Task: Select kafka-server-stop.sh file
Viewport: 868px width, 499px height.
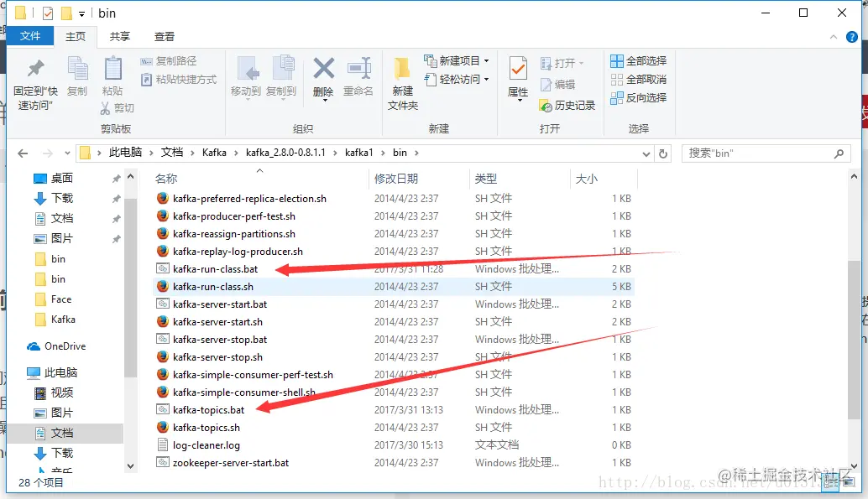Action: pyautogui.click(x=217, y=357)
